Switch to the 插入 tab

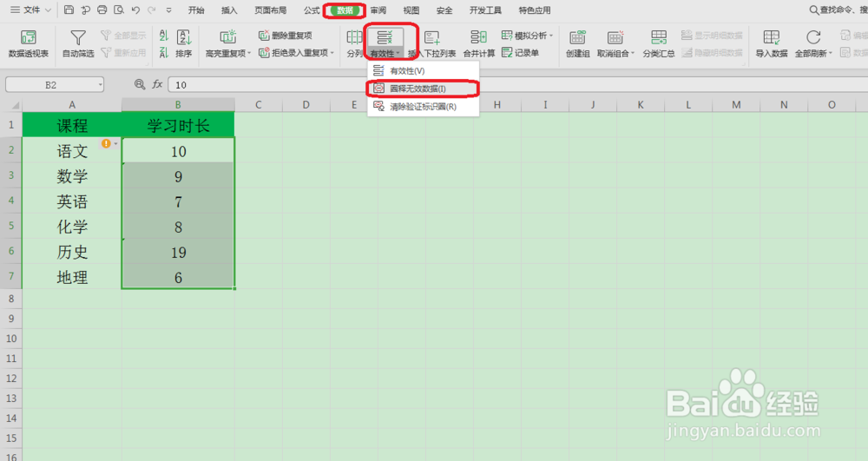pyautogui.click(x=229, y=10)
